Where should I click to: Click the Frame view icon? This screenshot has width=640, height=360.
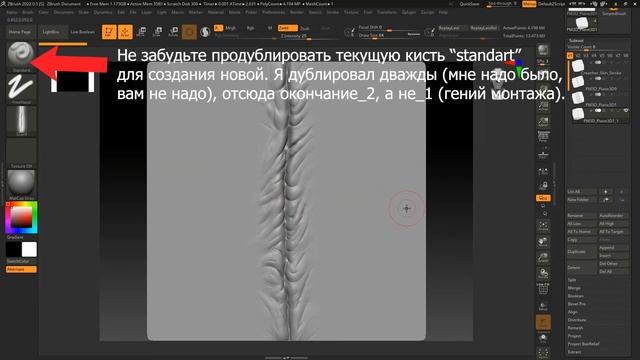(x=543, y=226)
